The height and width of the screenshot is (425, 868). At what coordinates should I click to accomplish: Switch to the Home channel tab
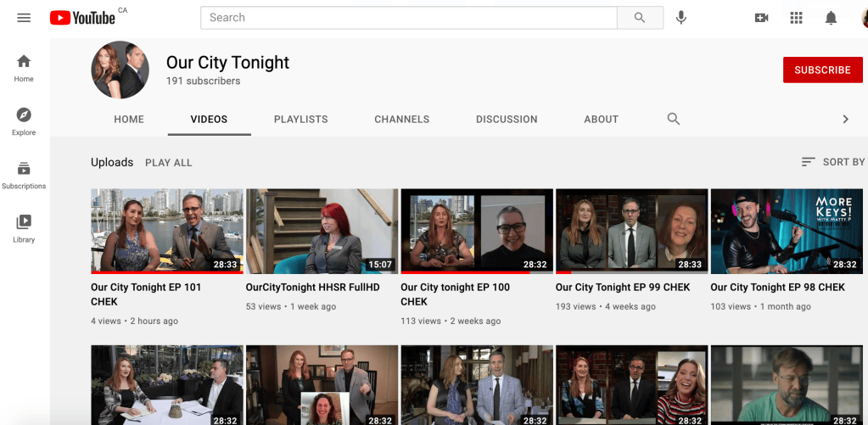129,119
